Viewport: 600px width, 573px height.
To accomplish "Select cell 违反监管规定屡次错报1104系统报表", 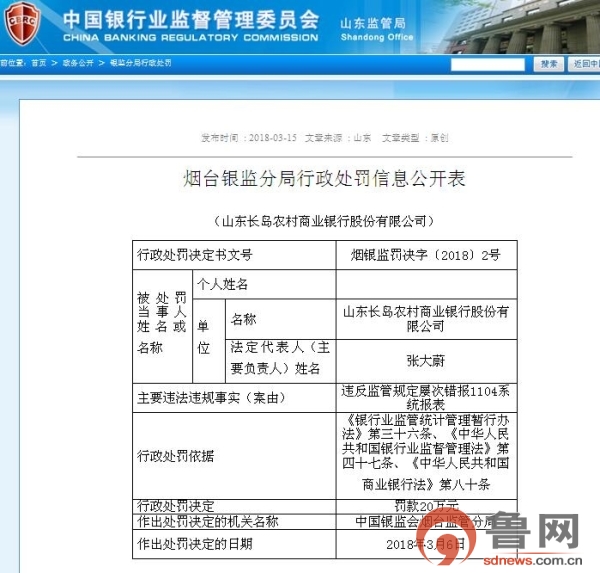I will 426,398.
